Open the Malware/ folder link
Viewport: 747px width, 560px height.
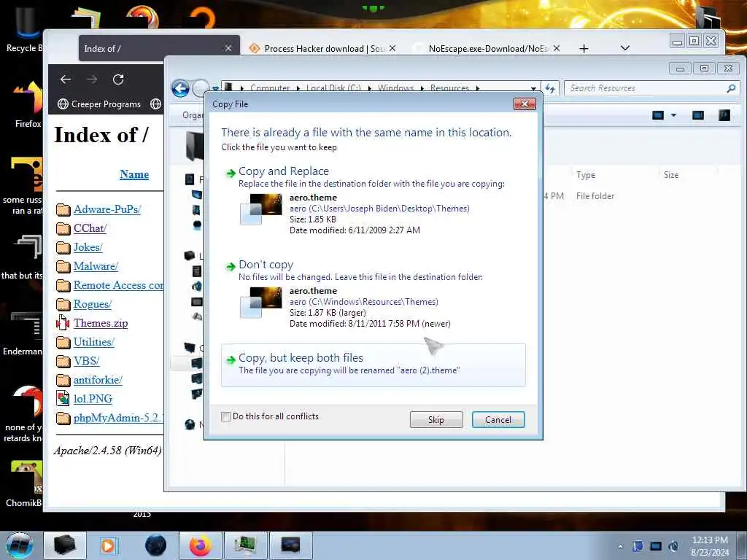(96, 266)
